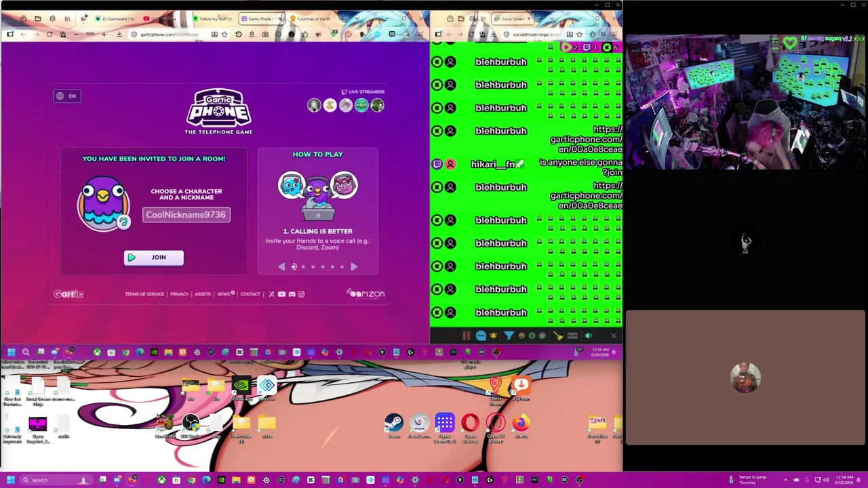The width and height of the screenshot is (868, 488).
Task: Show more extensions chevron in right browser
Action: [x=604, y=35]
